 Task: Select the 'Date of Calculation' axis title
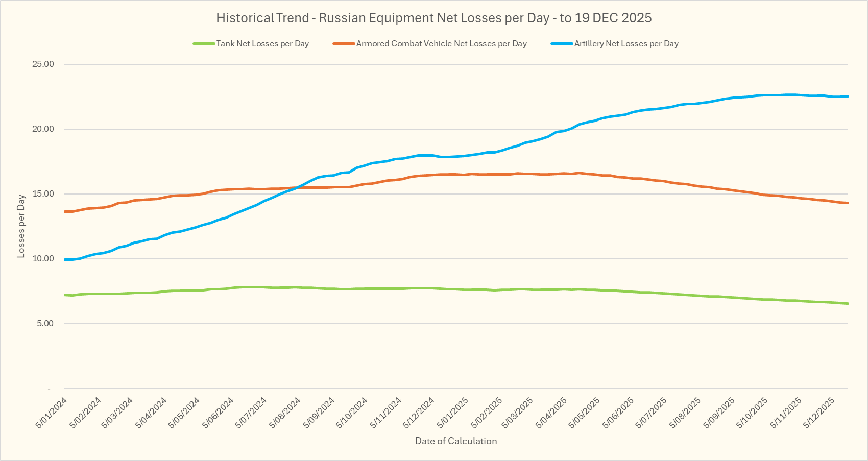(455, 441)
